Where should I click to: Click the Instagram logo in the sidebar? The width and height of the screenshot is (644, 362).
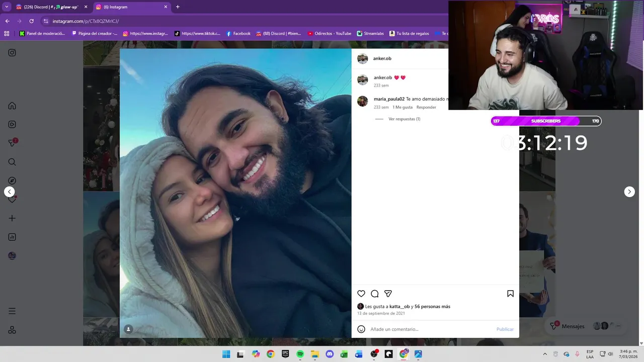pyautogui.click(x=12, y=53)
